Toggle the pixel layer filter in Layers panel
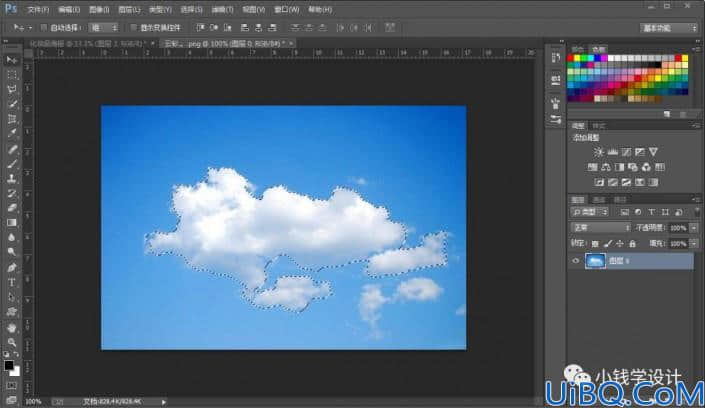 pos(625,212)
